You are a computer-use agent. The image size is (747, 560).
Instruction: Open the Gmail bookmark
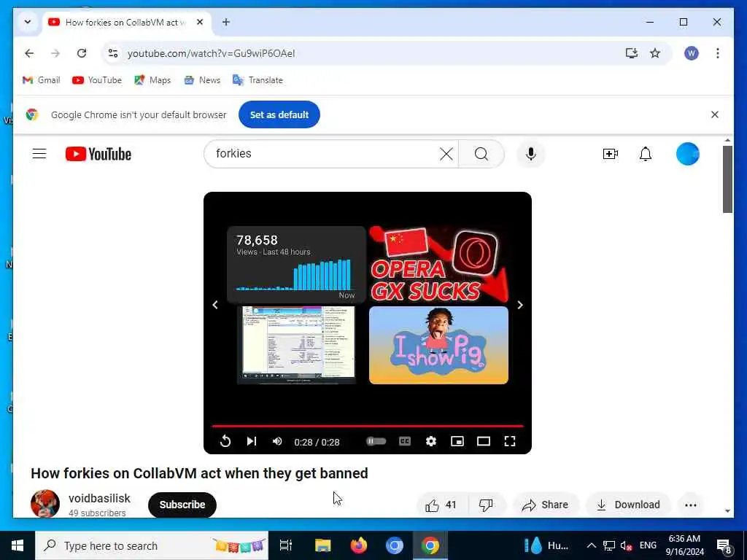(42, 80)
